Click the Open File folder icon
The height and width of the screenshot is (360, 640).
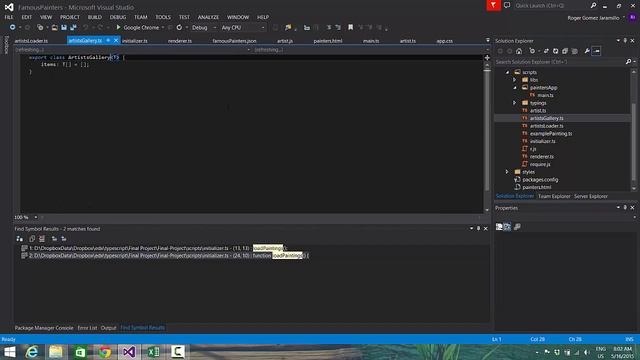click(x=54, y=27)
